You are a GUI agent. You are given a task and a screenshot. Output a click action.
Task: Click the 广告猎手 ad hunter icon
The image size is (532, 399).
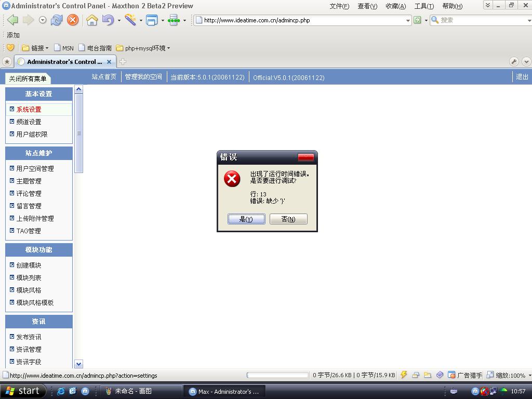[451, 375]
